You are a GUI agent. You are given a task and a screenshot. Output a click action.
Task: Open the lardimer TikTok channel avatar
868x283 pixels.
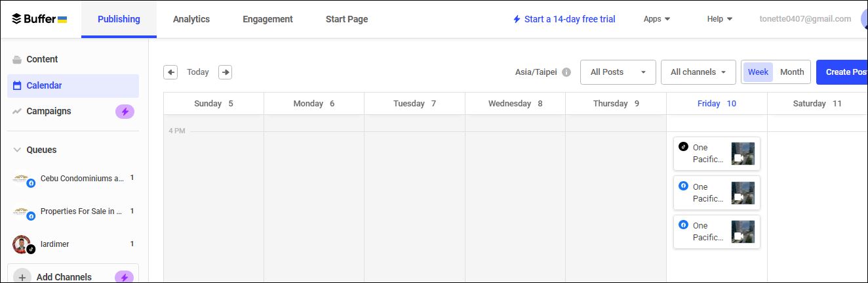click(x=22, y=244)
